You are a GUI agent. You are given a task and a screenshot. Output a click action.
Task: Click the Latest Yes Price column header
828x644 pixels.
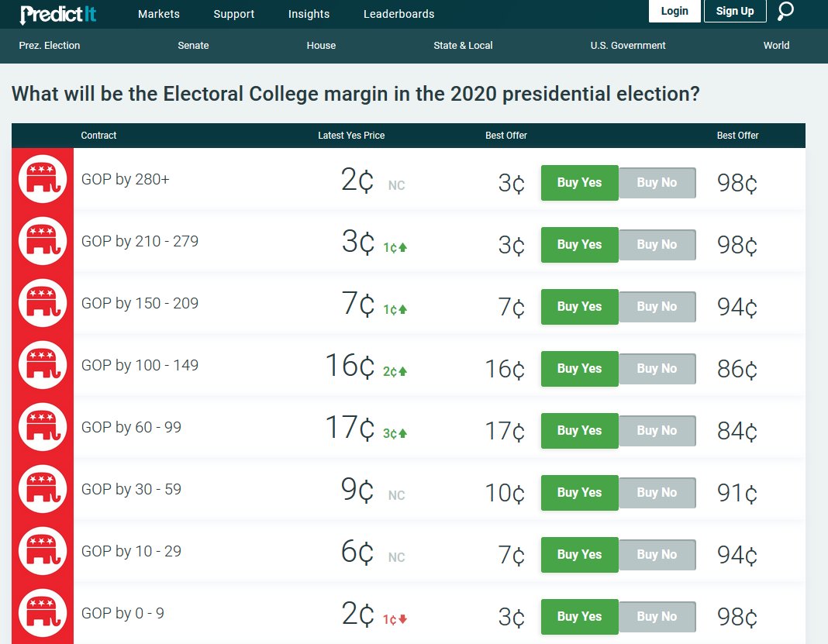click(x=351, y=136)
